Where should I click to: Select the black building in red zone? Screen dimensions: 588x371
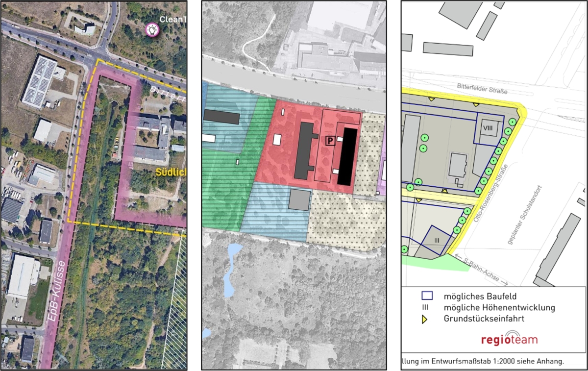347,156
